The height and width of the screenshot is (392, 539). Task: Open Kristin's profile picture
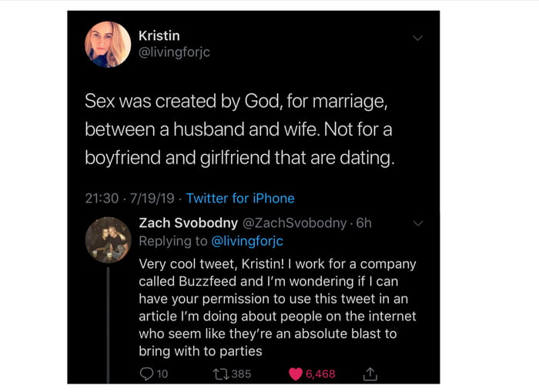[108, 44]
